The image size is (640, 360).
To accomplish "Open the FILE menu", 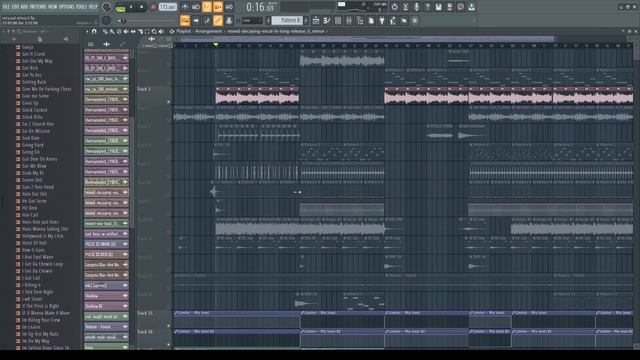I will click(6, 7).
